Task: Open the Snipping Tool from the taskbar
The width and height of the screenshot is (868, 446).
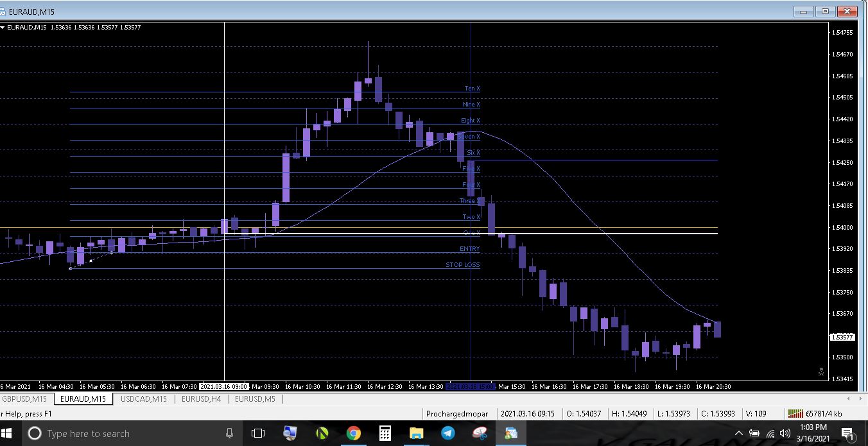Action: click(x=480, y=434)
